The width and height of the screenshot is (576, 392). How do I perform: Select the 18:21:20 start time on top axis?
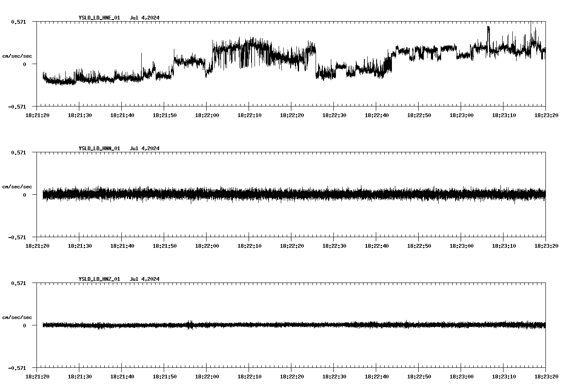pyautogui.click(x=38, y=114)
